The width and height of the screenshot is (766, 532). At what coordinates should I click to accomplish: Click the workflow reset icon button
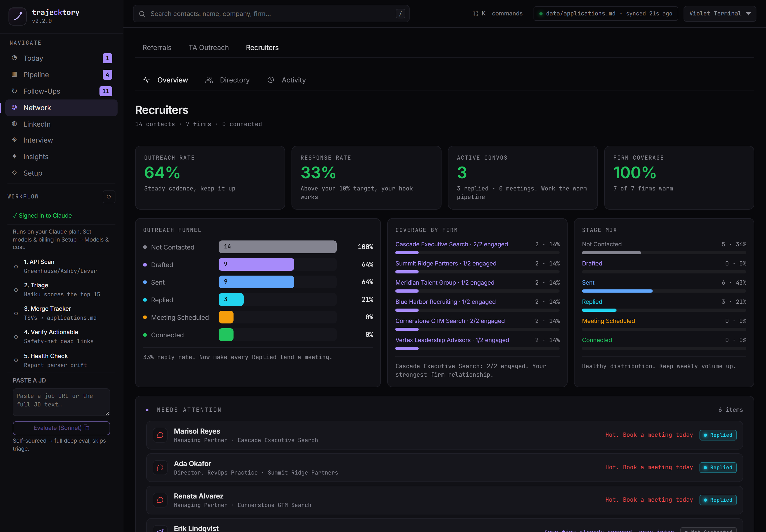tap(109, 197)
